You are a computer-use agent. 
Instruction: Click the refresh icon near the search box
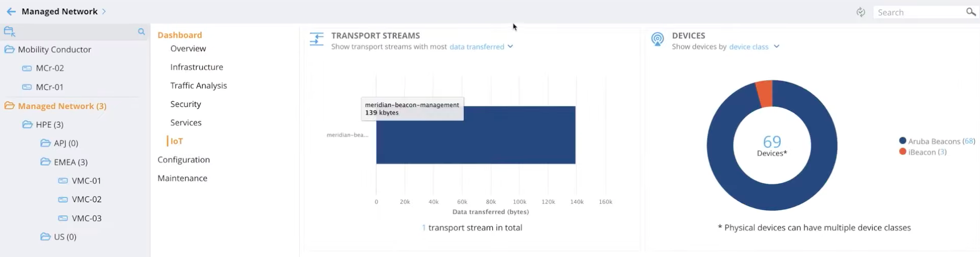tap(861, 12)
